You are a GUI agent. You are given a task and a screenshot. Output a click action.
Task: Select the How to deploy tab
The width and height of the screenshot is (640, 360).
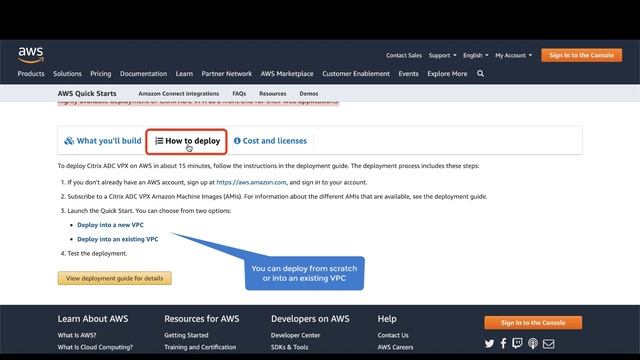(187, 141)
